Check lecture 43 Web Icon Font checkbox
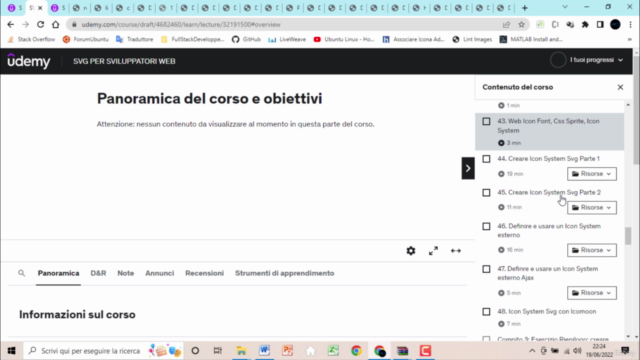This screenshot has width=640, height=360. (486, 121)
